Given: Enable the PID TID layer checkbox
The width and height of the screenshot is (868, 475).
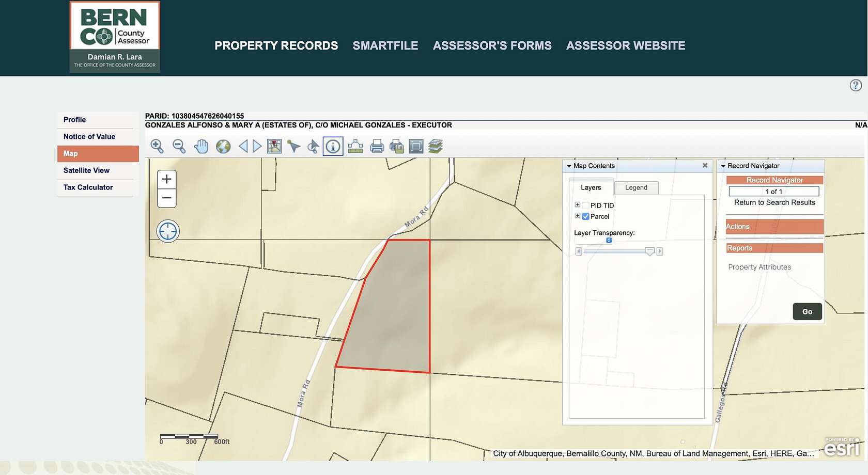Looking at the screenshot, I should point(585,205).
